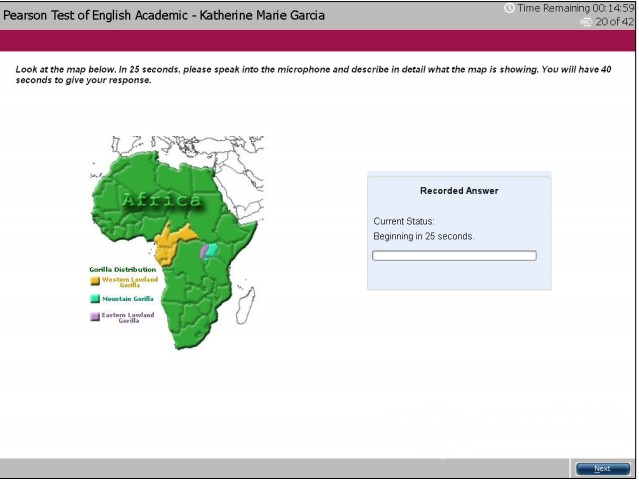Click the teal Mountain Gorilla region on map

[x=212, y=250]
